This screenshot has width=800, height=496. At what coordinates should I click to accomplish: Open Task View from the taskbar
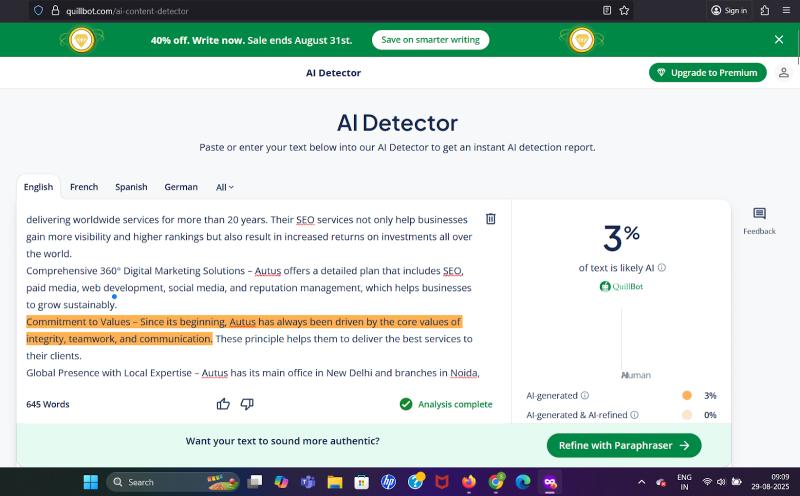coord(255,482)
